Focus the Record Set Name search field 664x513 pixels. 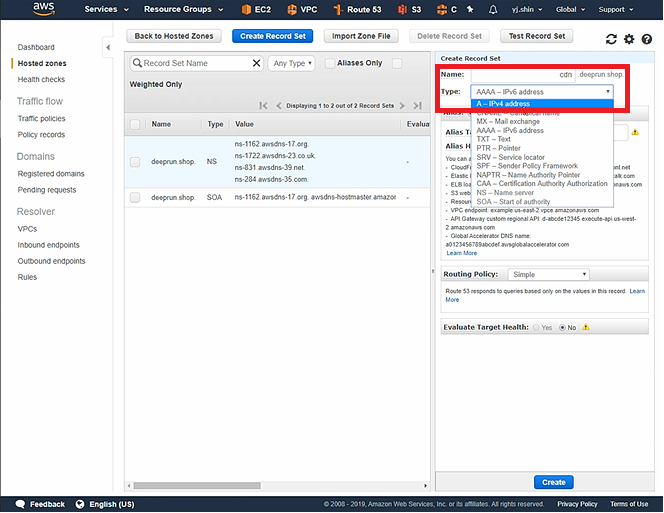(197, 63)
